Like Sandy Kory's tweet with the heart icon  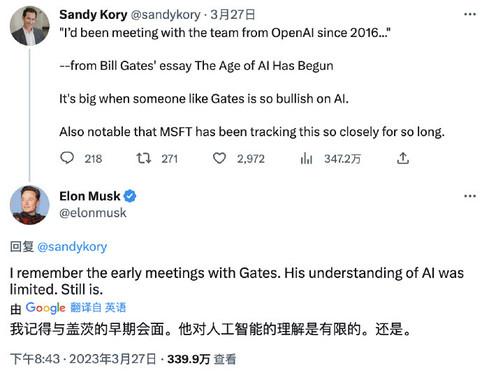point(219,158)
